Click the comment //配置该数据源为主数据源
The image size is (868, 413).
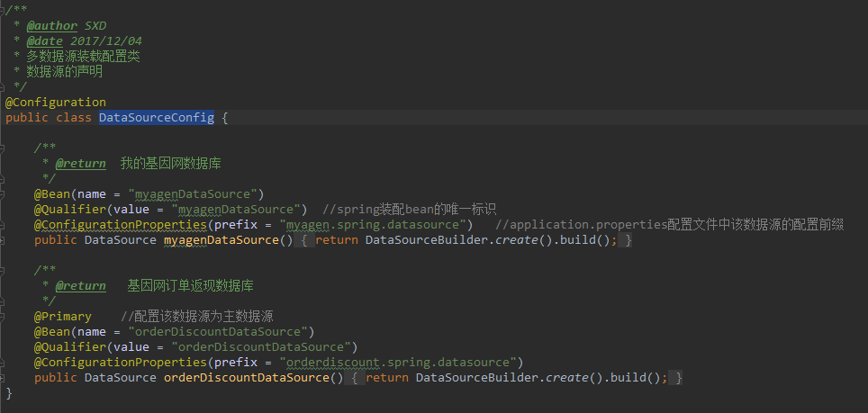click(x=197, y=317)
